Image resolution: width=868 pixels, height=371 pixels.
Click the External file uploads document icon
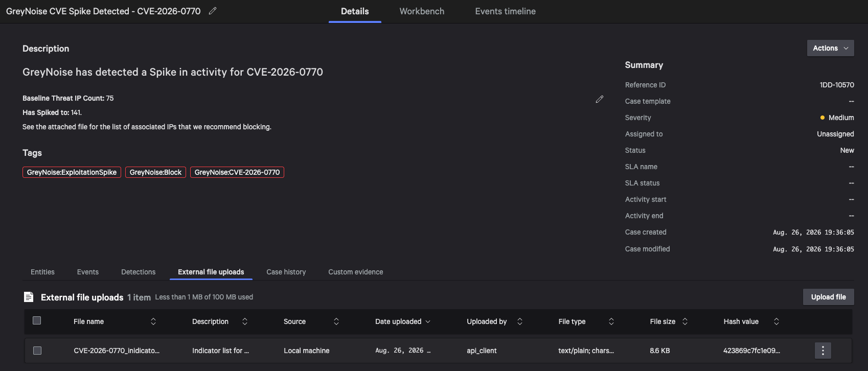coord(29,297)
